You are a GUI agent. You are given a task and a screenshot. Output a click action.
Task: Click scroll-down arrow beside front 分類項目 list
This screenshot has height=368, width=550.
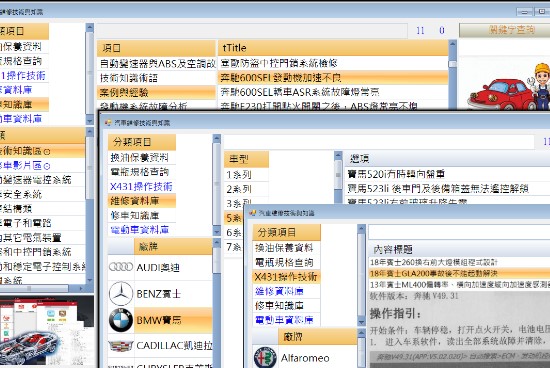click(361, 321)
